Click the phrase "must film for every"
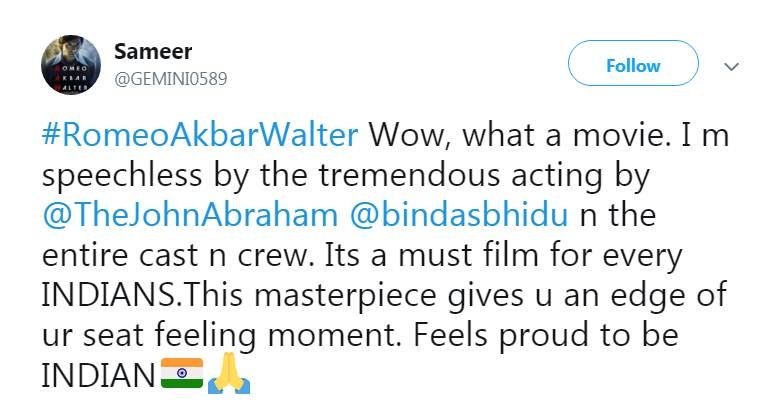 pos(552,255)
